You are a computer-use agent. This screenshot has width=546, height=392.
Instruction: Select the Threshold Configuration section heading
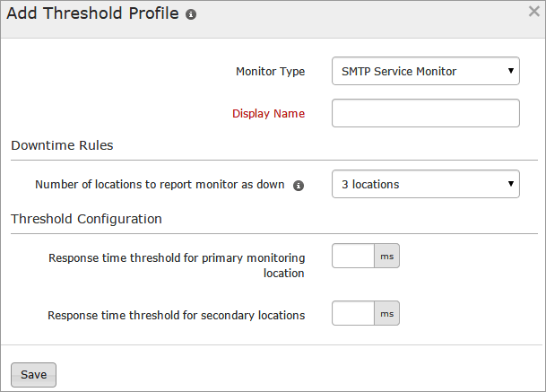[x=86, y=218]
